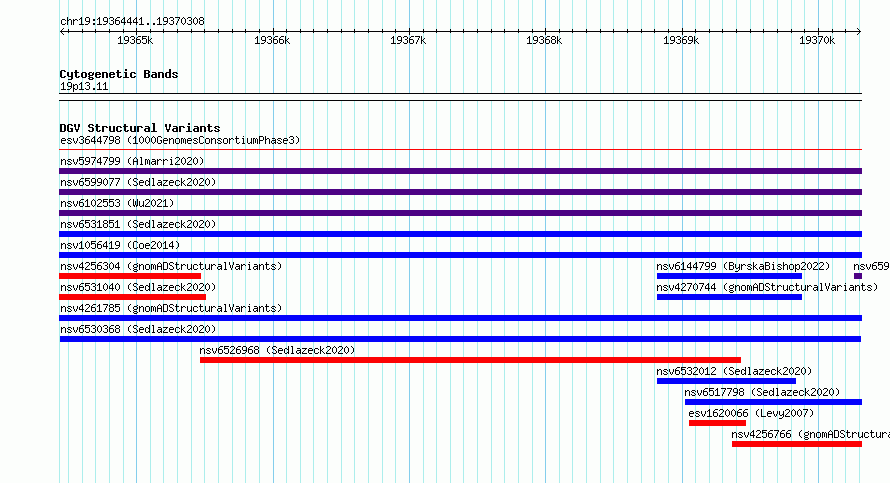Image resolution: width=890 pixels, height=483 pixels.
Task: Open the partially visible nsv4256766 gnomAD label
Action: [x=811, y=434]
